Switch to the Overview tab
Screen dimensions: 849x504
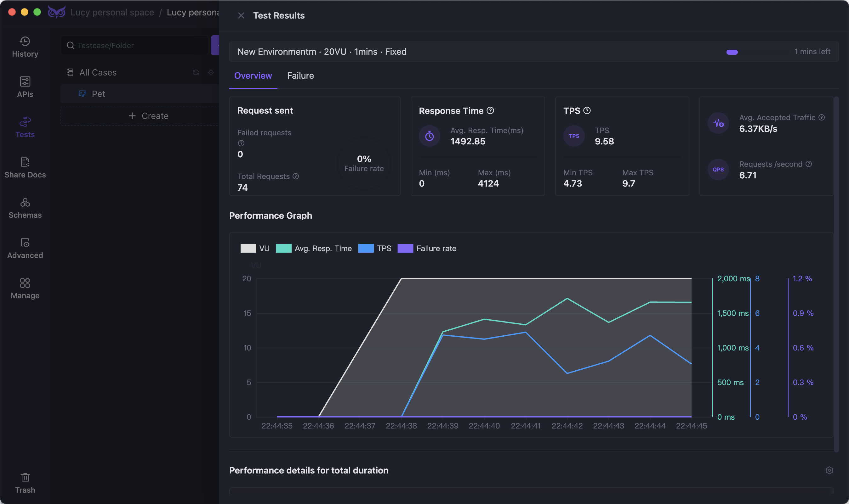click(253, 76)
